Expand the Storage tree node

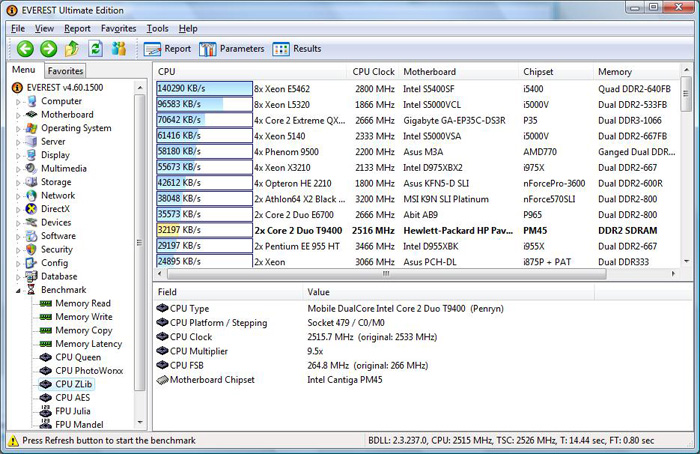point(18,183)
